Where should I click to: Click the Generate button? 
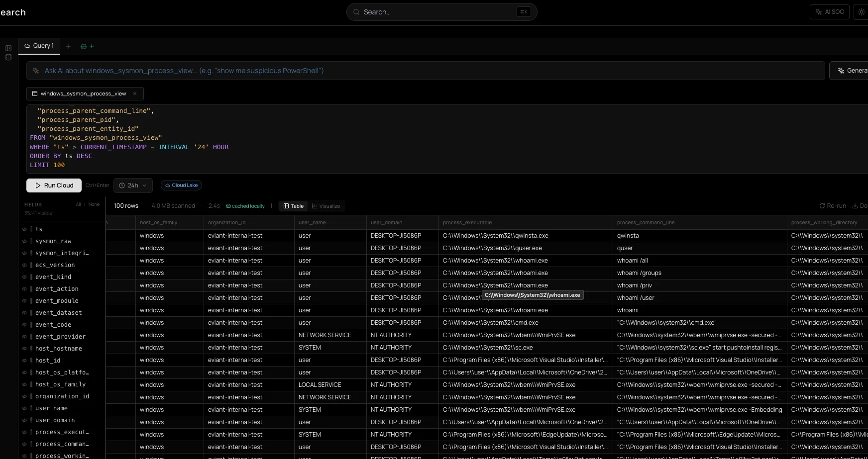click(849, 71)
